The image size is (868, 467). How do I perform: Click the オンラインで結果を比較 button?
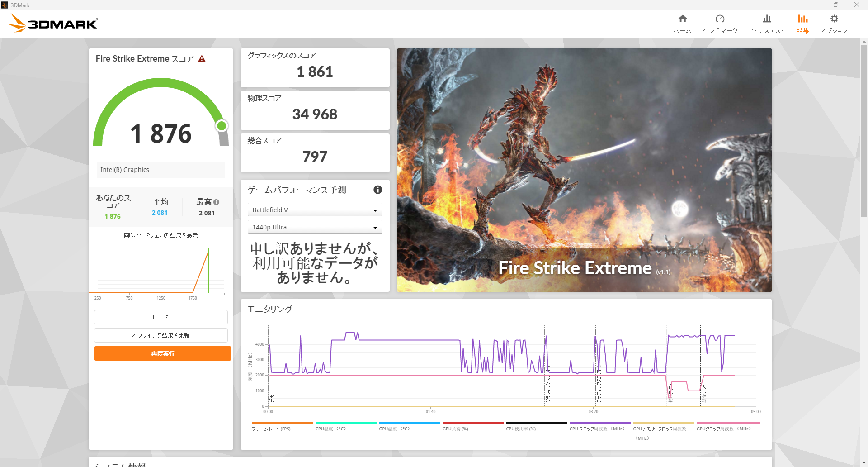point(160,335)
